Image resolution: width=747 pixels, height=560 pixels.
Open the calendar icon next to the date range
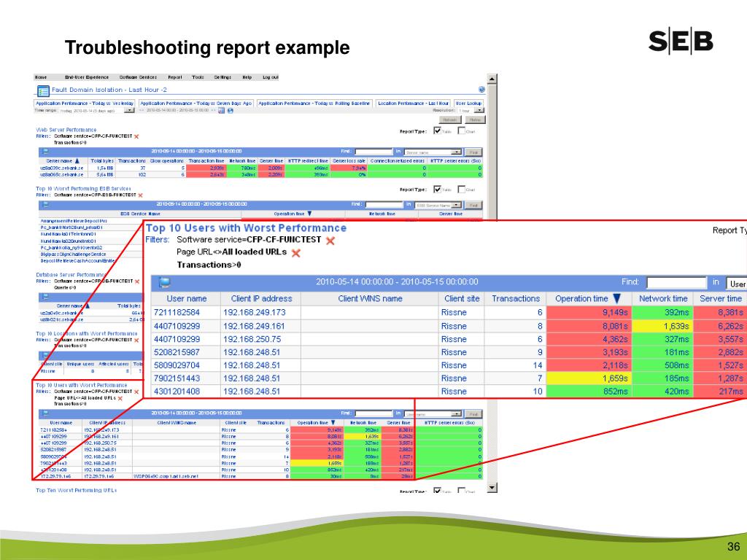(222, 111)
